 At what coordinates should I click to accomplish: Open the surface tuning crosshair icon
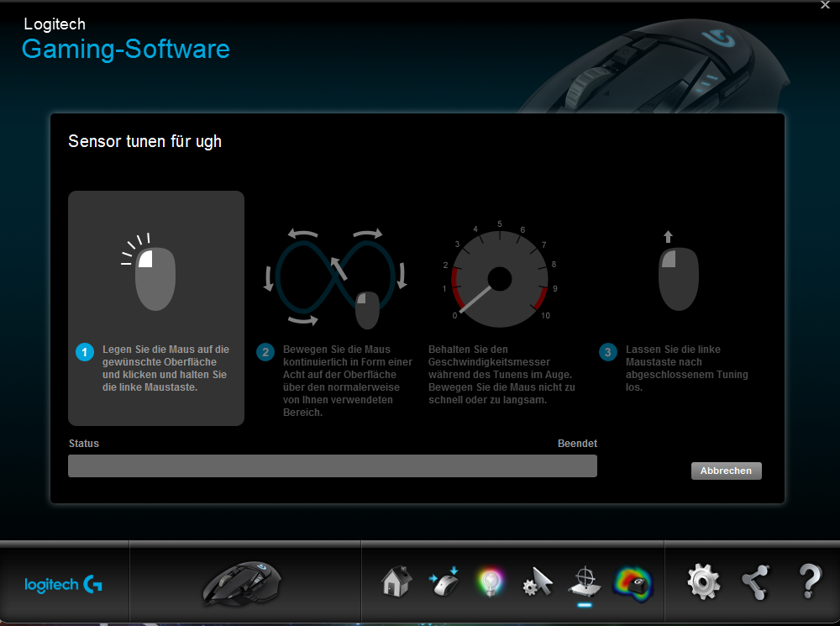coord(585,582)
